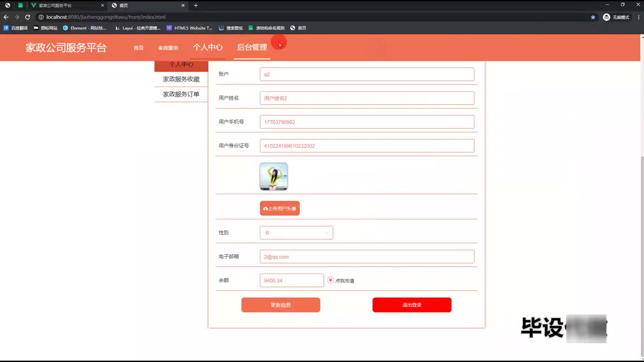
Task: Open the new tab plus button
Action: [x=196, y=5]
